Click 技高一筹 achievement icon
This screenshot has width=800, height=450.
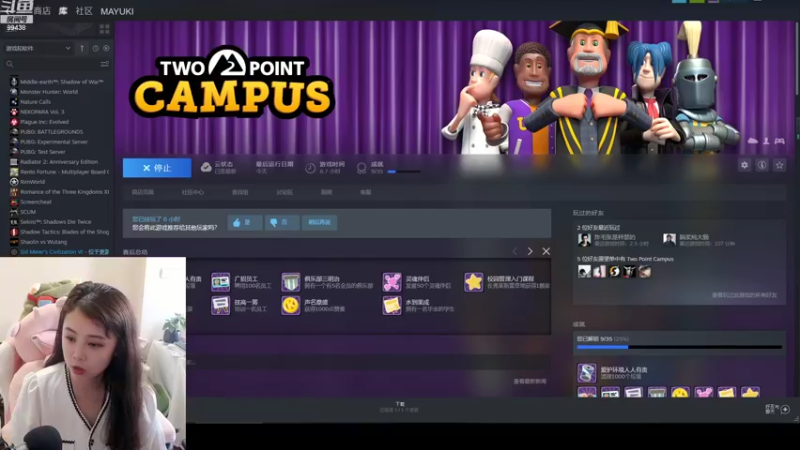(220, 305)
